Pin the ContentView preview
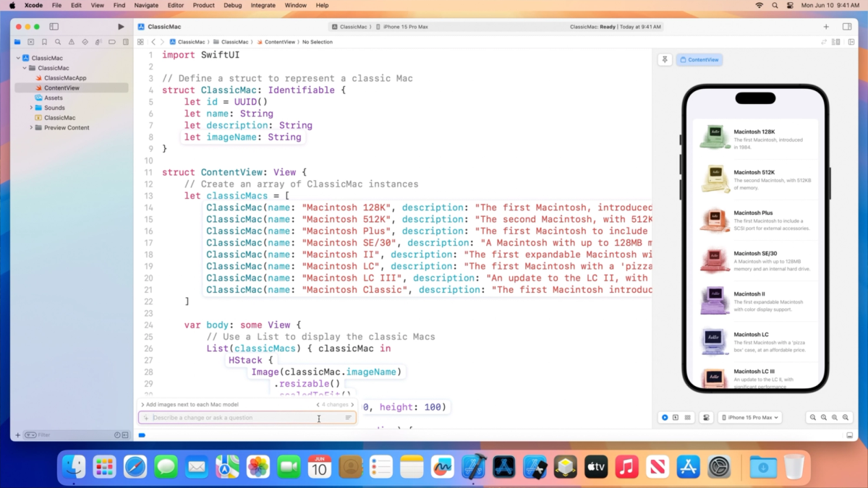 665,59
